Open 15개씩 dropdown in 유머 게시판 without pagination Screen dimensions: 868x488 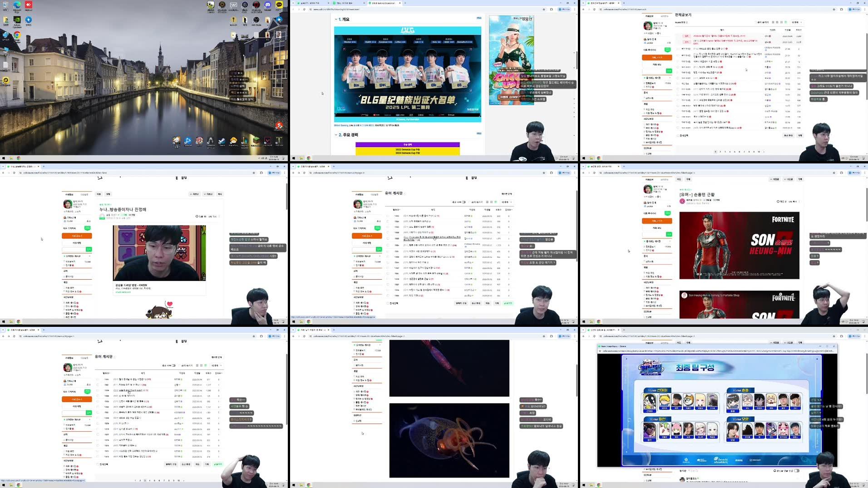(506, 202)
